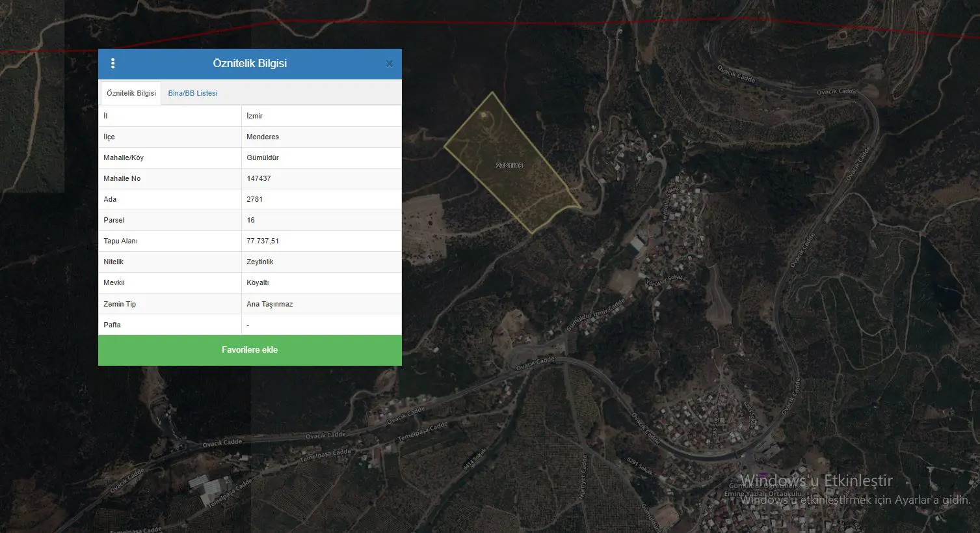Click the Pafta row label

[112, 325]
